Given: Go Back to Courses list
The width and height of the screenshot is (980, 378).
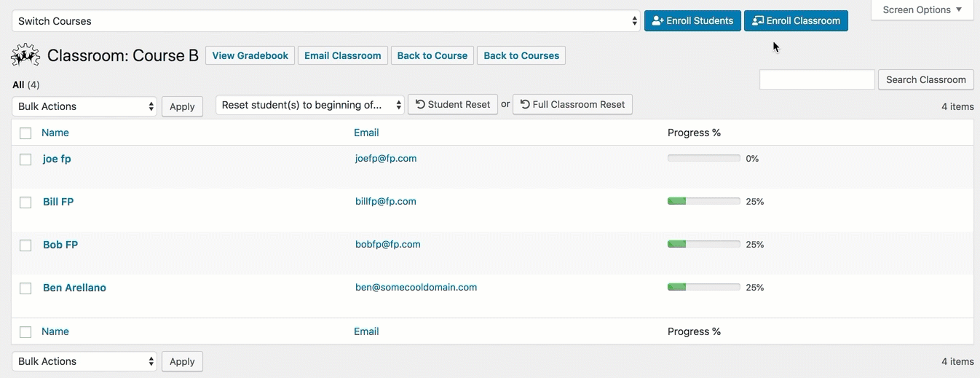Looking at the screenshot, I should [x=521, y=55].
